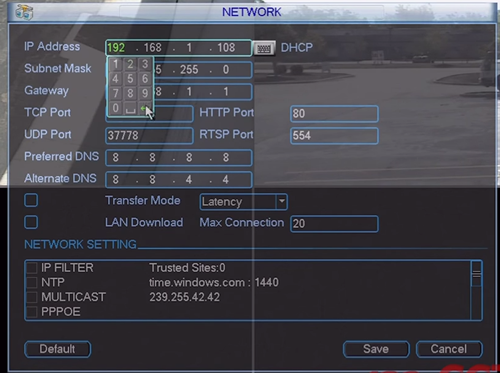500x373 pixels.
Task: Tap the 2 key on the numeric keypad
Action: click(130, 64)
